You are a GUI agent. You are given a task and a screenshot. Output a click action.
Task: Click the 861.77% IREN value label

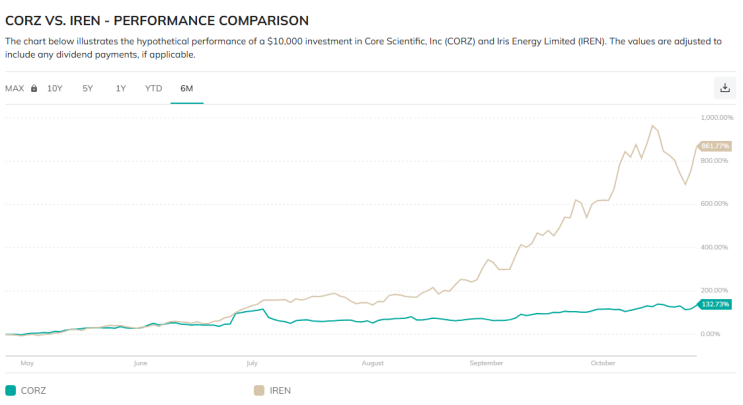pos(715,146)
